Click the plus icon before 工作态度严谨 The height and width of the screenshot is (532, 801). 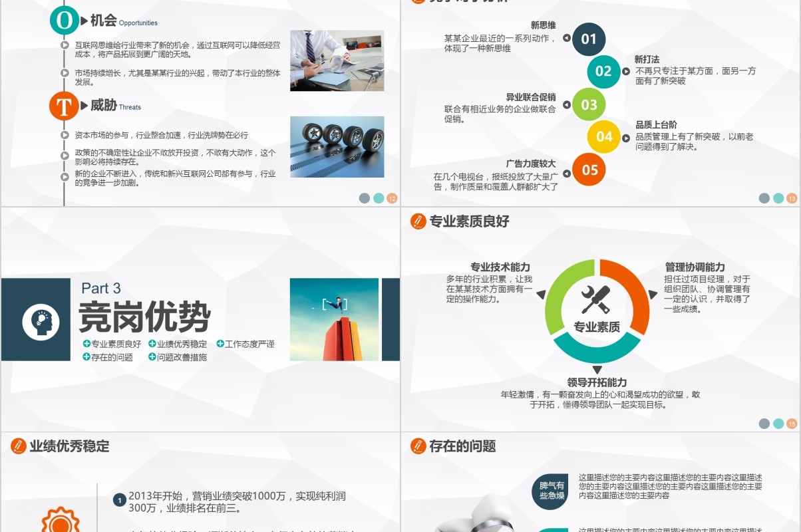pyautogui.click(x=220, y=344)
